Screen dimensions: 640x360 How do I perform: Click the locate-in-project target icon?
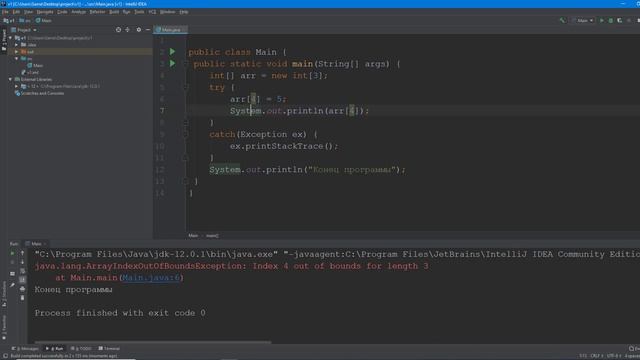(x=118, y=30)
